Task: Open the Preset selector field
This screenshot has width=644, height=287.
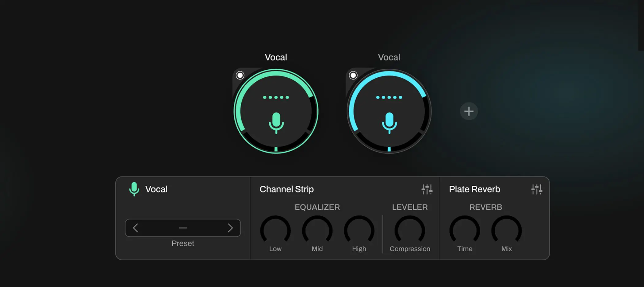Action: pyautogui.click(x=183, y=228)
